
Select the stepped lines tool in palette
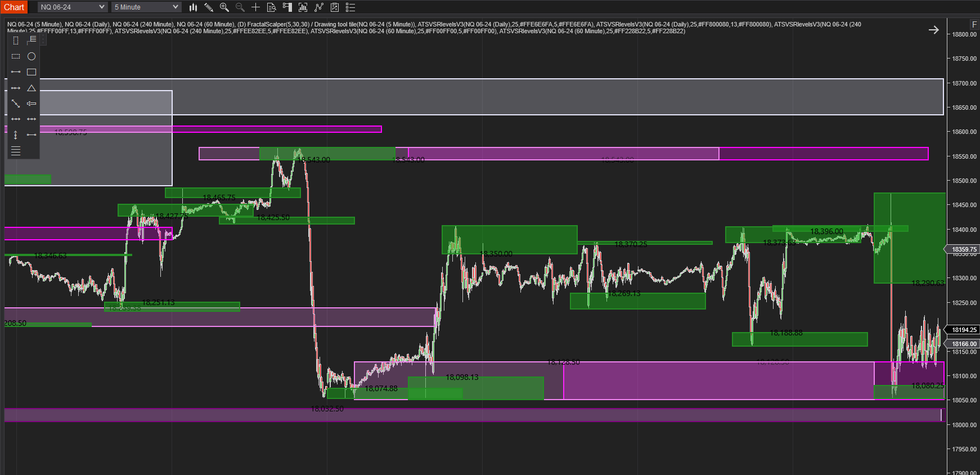click(32, 40)
